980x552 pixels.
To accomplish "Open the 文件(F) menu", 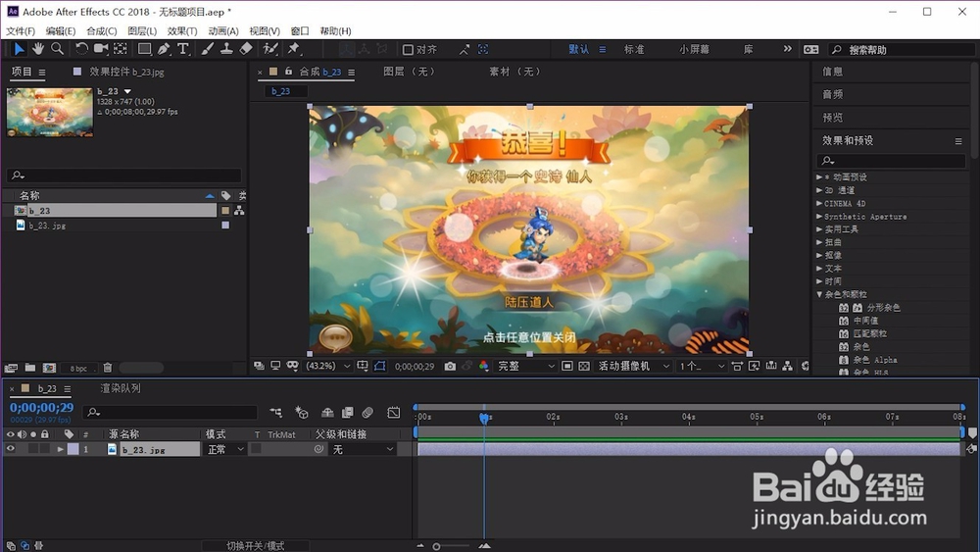I will click(21, 30).
